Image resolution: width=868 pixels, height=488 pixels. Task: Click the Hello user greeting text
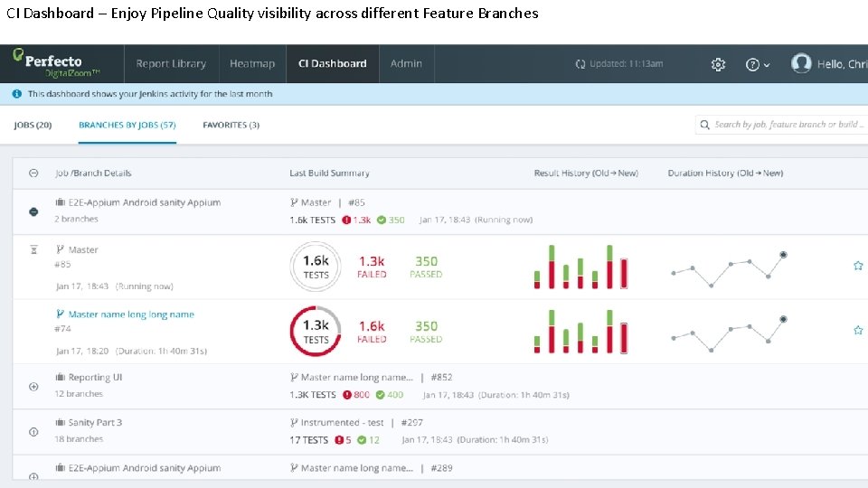click(x=842, y=64)
